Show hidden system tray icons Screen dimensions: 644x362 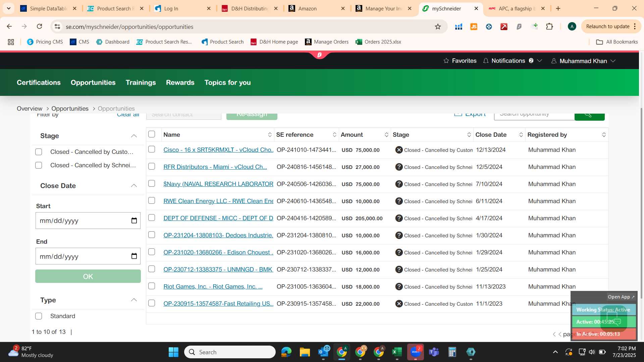tap(555, 352)
